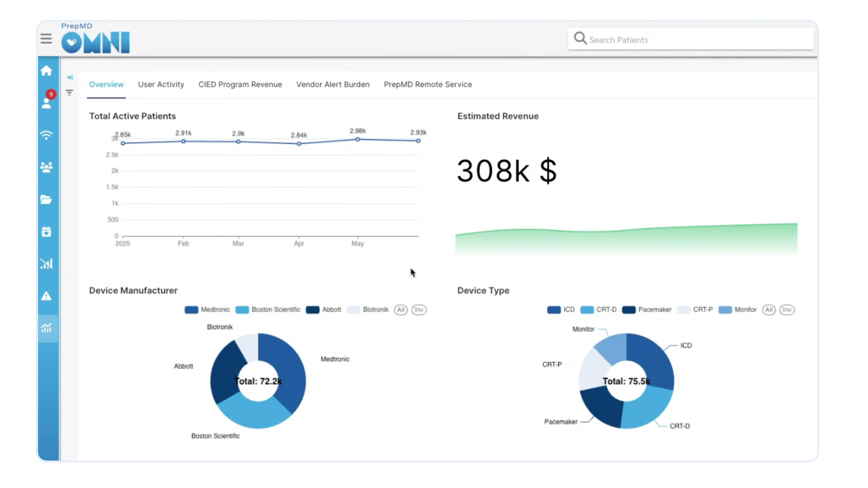This screenshot has width=868, height=488.
Task: Open the patient groups sidebar icon
Action: 46,168
